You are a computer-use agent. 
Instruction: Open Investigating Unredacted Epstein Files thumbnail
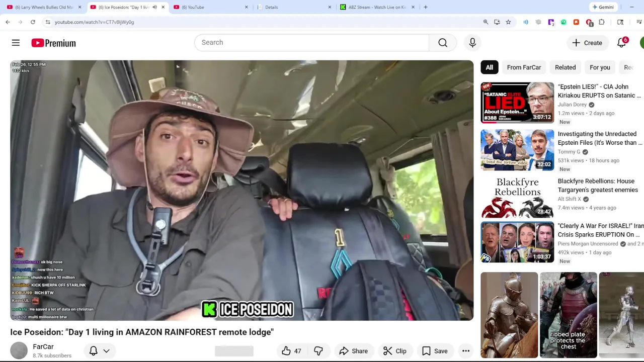[x=517, y=150]
